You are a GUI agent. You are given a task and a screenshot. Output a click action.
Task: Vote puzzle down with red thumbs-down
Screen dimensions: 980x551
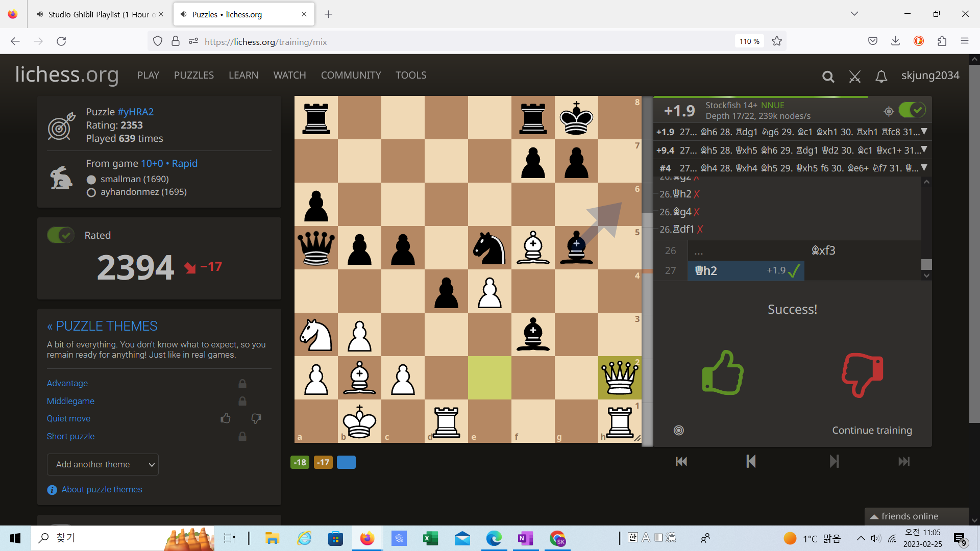(863, 374)
